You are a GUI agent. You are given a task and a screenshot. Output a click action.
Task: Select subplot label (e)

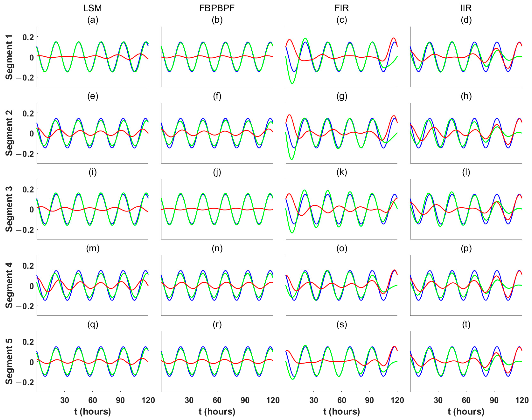[x=93, y=96]
